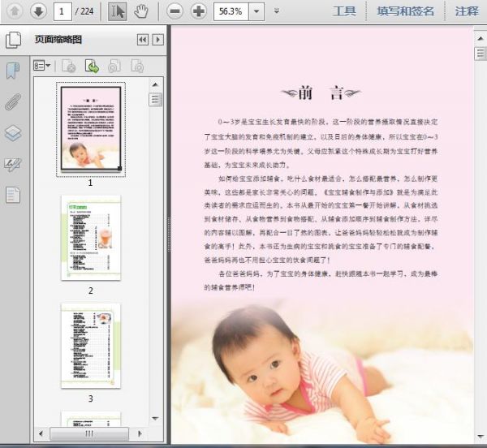Open the 注释 panel

coord(467,11)
